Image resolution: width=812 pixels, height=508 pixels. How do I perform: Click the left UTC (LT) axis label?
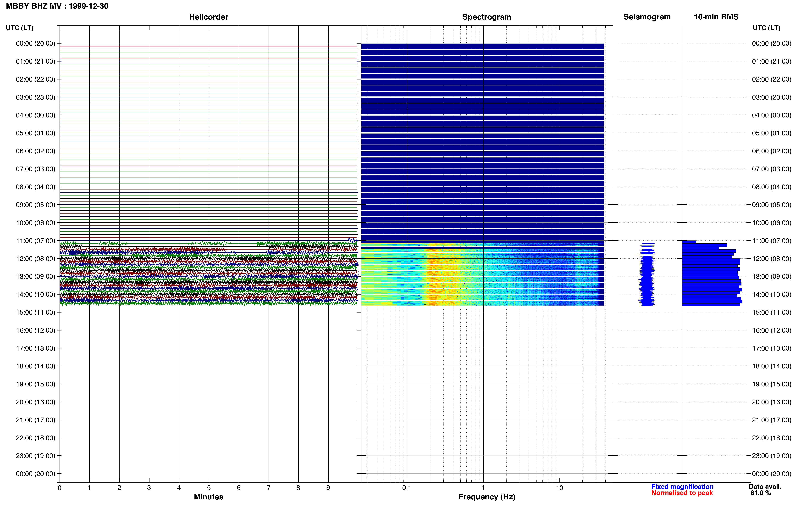19,28
